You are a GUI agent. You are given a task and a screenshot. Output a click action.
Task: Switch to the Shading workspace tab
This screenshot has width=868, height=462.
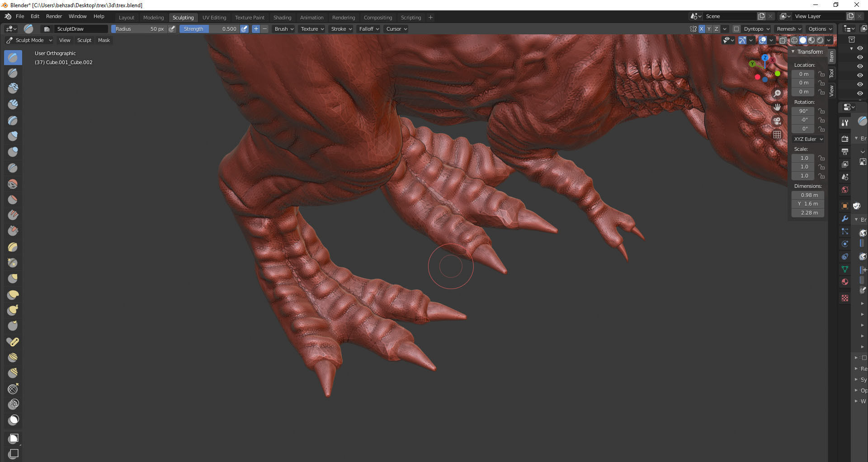pyautogui.click(x=282, y=18)
